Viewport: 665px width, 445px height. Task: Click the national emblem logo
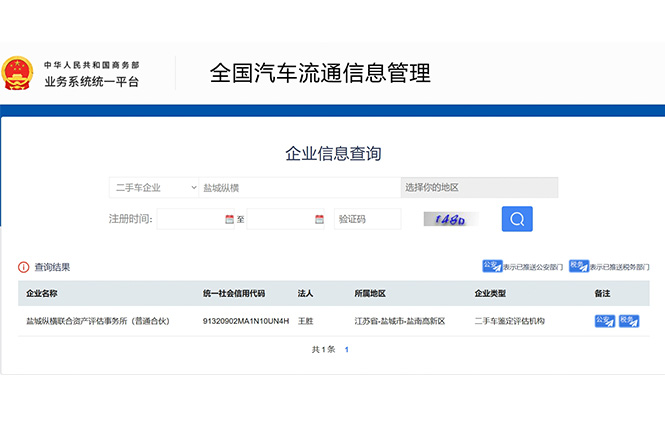[17, 74]
